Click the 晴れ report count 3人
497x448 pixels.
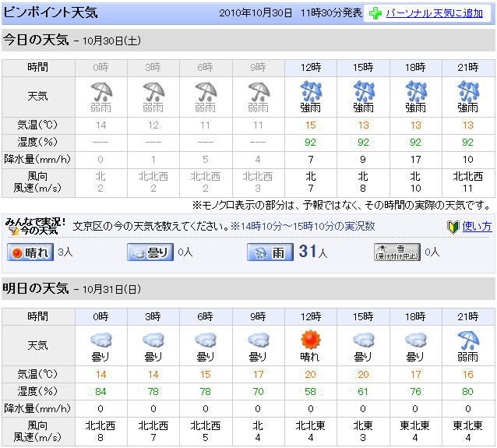[65, 252]
